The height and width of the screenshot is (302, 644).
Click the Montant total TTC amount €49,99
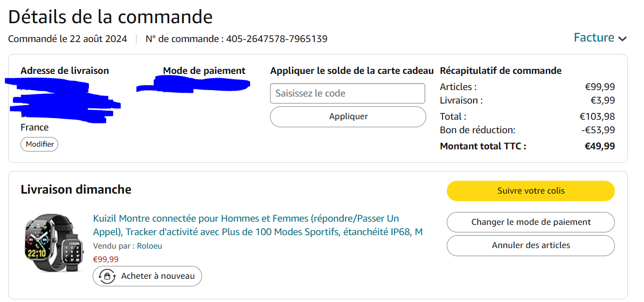pyautogui.click(x=599, y=146)
